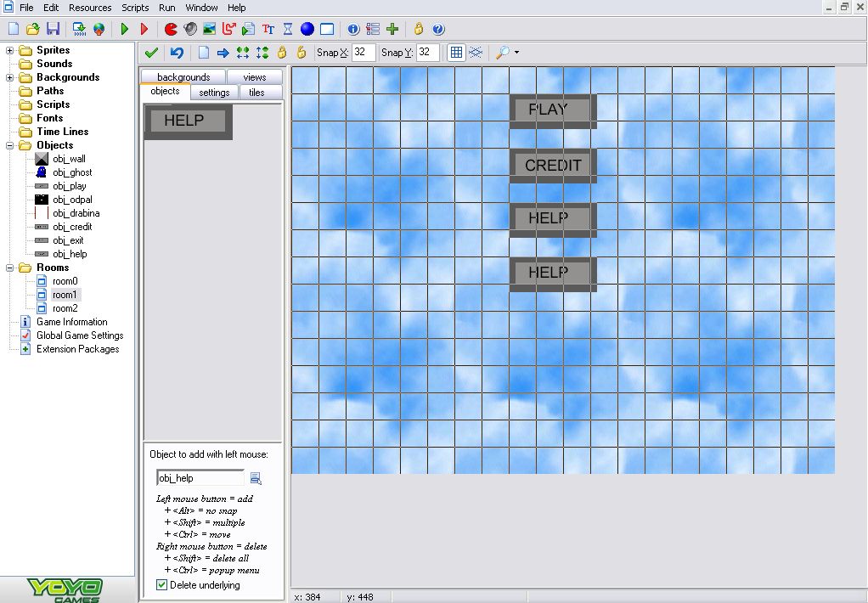Close room editor with green checkmark

(x=152, y=53)
